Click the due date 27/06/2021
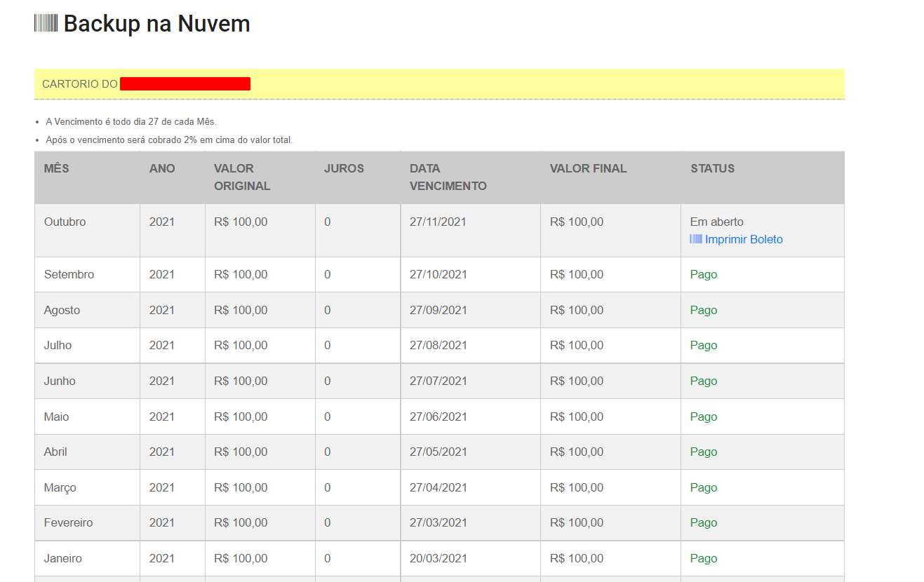The width and height of the screenshot is (924, 582). [x=438, y=417]
